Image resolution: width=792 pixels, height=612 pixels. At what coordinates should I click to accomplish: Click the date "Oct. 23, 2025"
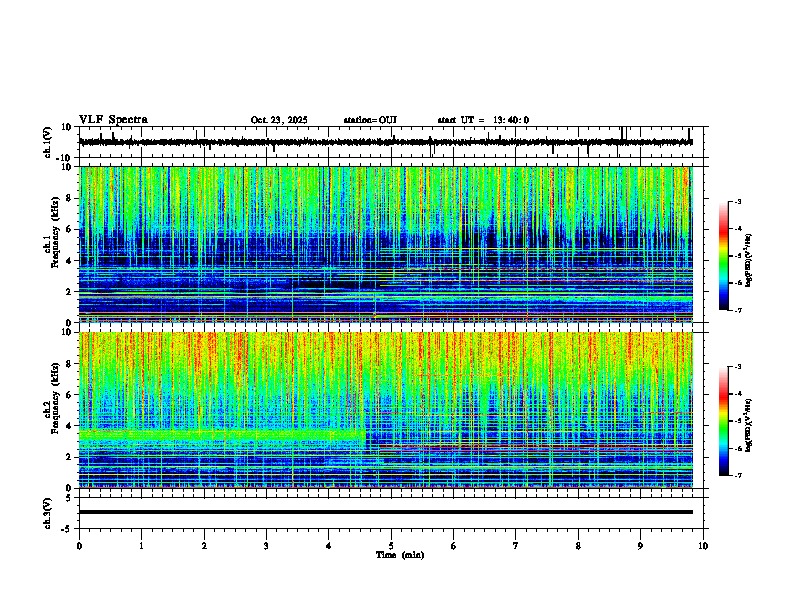(279, 120)
